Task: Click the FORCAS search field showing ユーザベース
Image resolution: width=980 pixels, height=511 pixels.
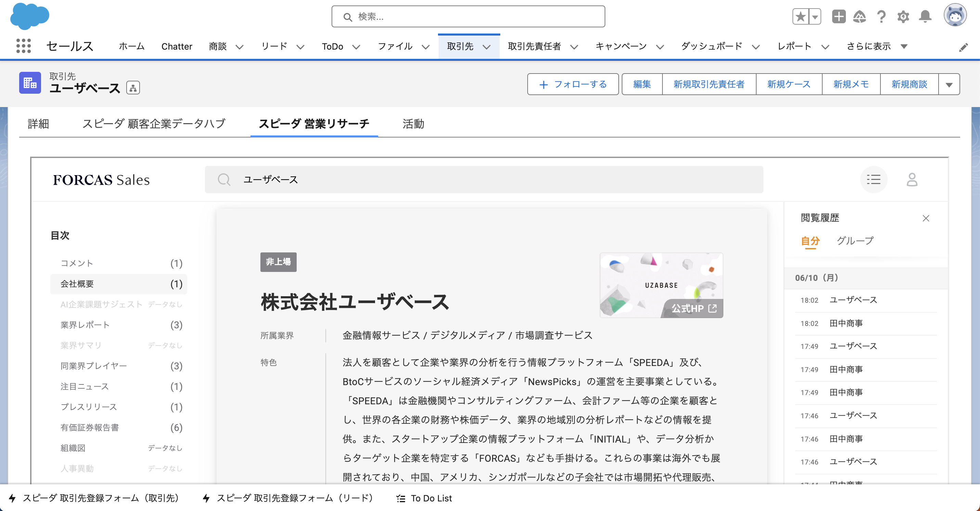Action: click(x=483, y=180)
